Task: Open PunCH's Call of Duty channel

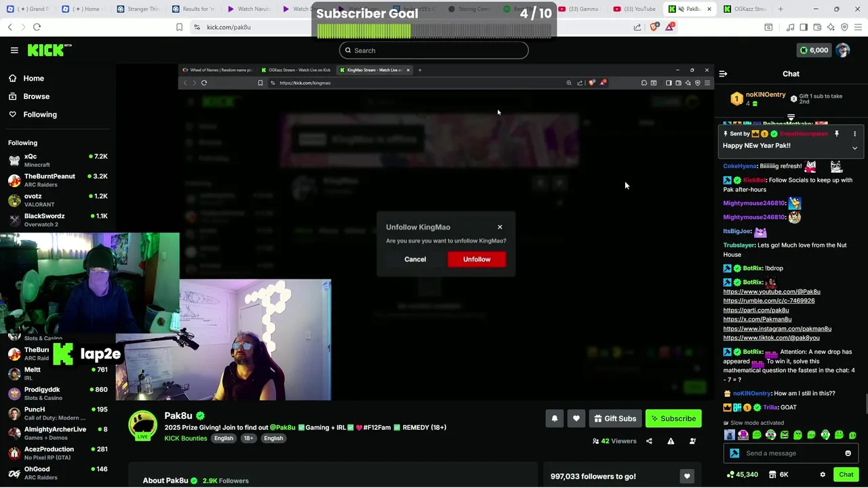Action: pos(58,413)
